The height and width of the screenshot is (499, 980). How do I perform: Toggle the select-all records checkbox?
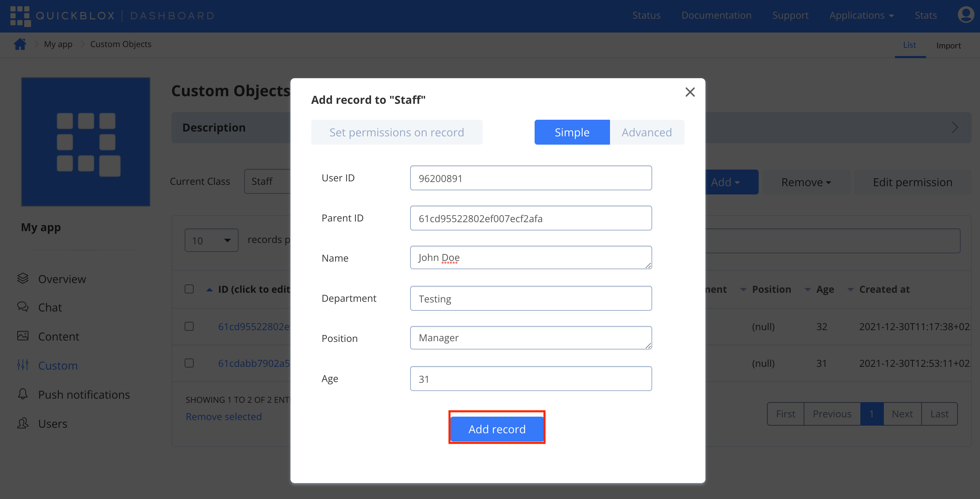click(x=189, y=289)
